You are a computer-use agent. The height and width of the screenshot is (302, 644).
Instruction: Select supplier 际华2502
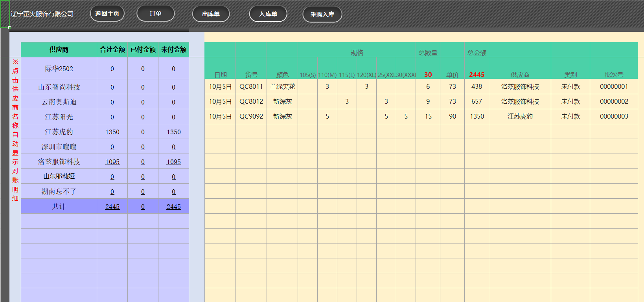59,69
